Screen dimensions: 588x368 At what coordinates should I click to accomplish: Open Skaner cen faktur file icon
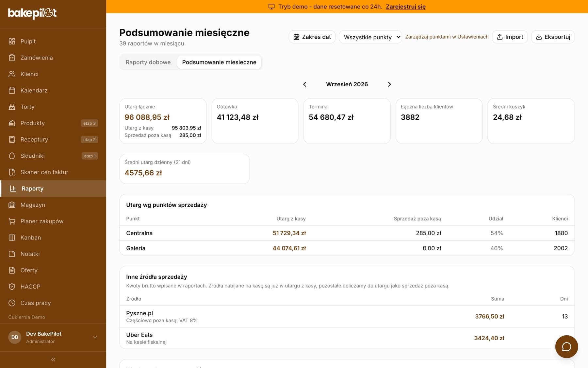coord(12,172)
